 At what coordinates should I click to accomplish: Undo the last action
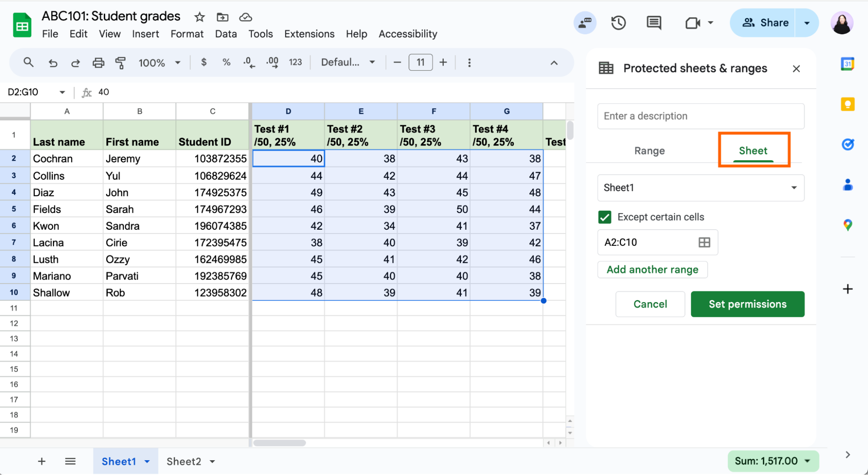pos(53,63)
